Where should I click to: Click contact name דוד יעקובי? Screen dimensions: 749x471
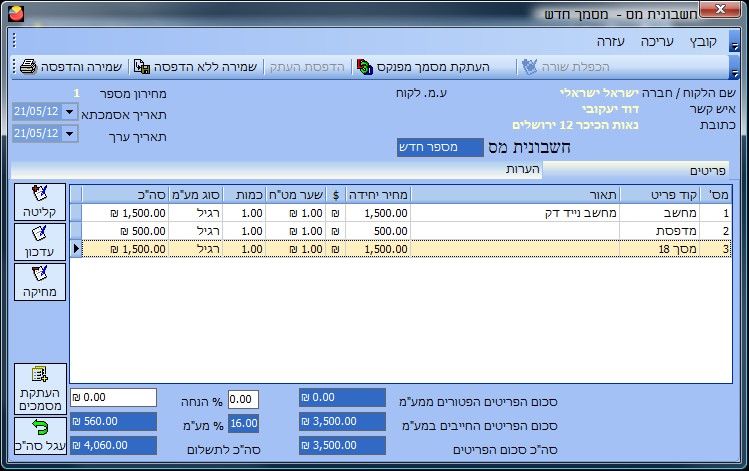click(x=610, y=109)
